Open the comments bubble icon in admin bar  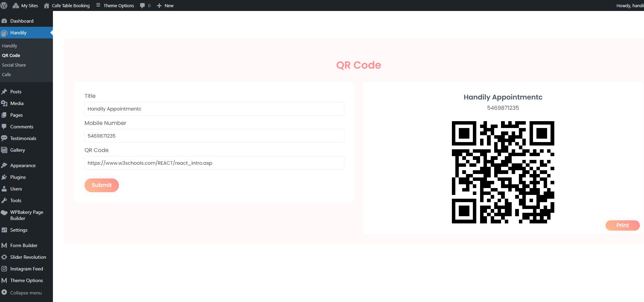point(142,5)
